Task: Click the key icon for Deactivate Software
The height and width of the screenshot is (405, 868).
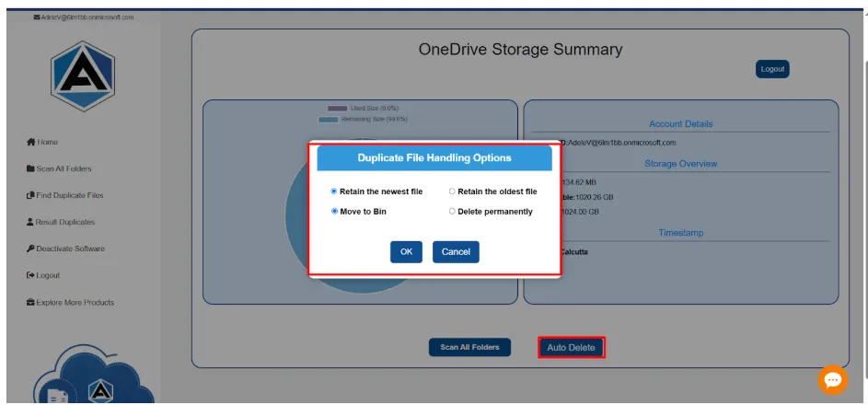Action: point(30,249)
